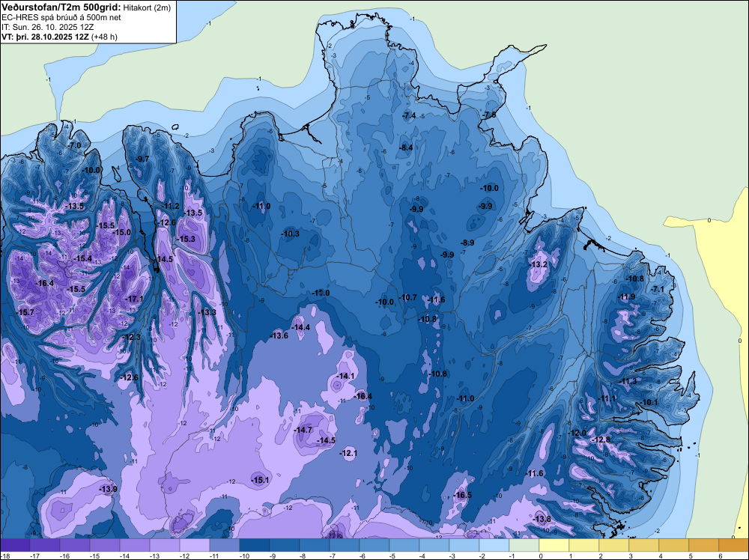Click the legend swatch between -10 and -9
Screen dimensions: 749x560
point(254,545)
